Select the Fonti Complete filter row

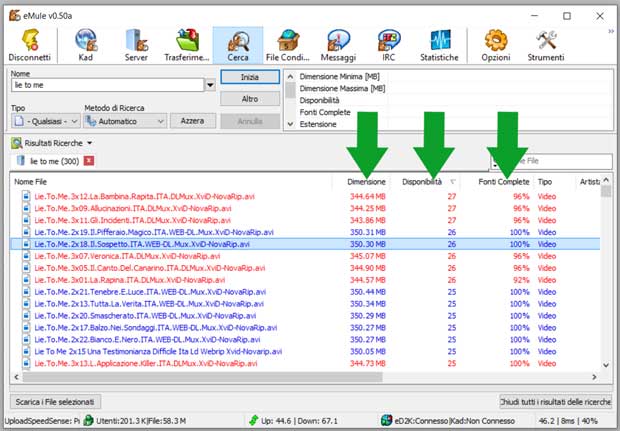(x=455, y=112)
